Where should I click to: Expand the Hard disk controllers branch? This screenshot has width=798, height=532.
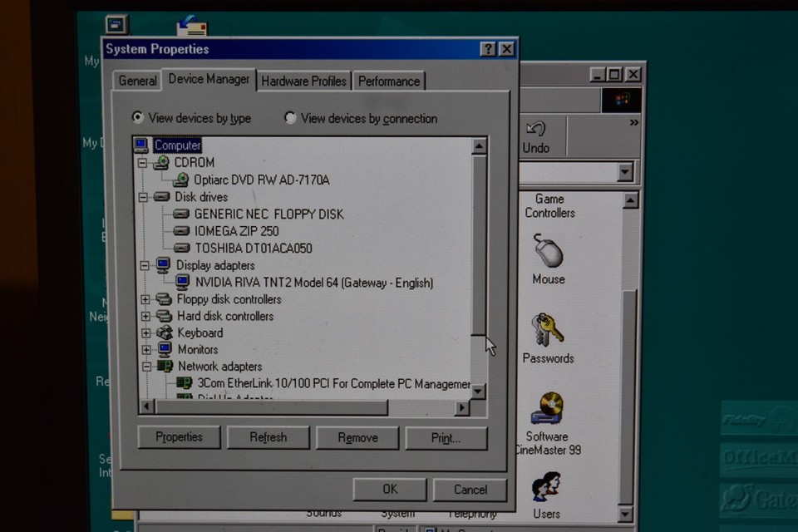146,316
